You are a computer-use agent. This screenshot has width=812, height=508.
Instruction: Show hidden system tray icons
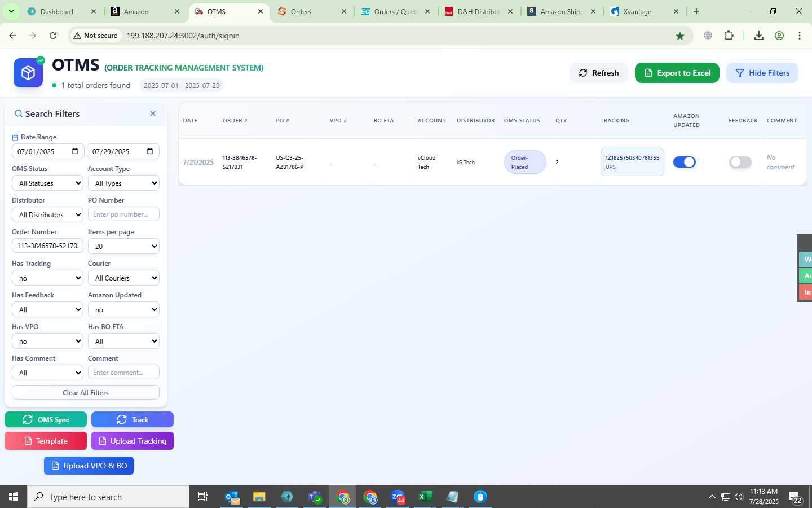click(712, 497)
